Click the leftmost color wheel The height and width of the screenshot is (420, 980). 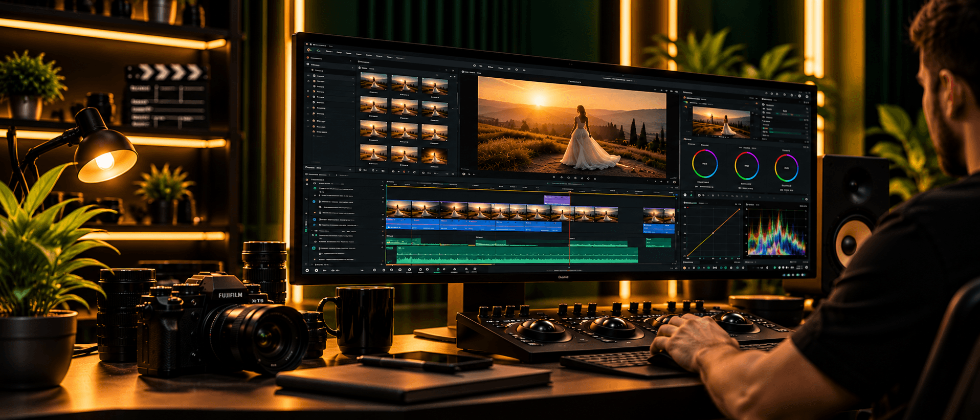(705, 164)
